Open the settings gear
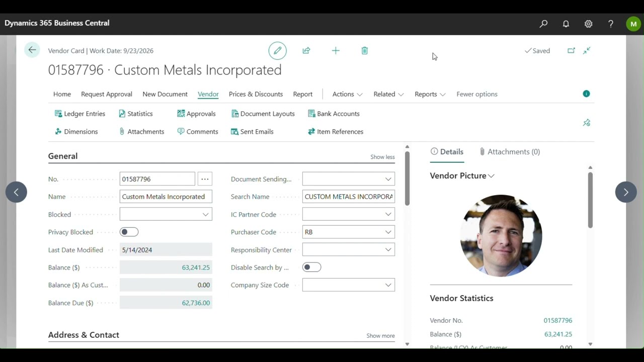Image resolution: width=644 pixels, height=362 pixels. pos(588,24)
